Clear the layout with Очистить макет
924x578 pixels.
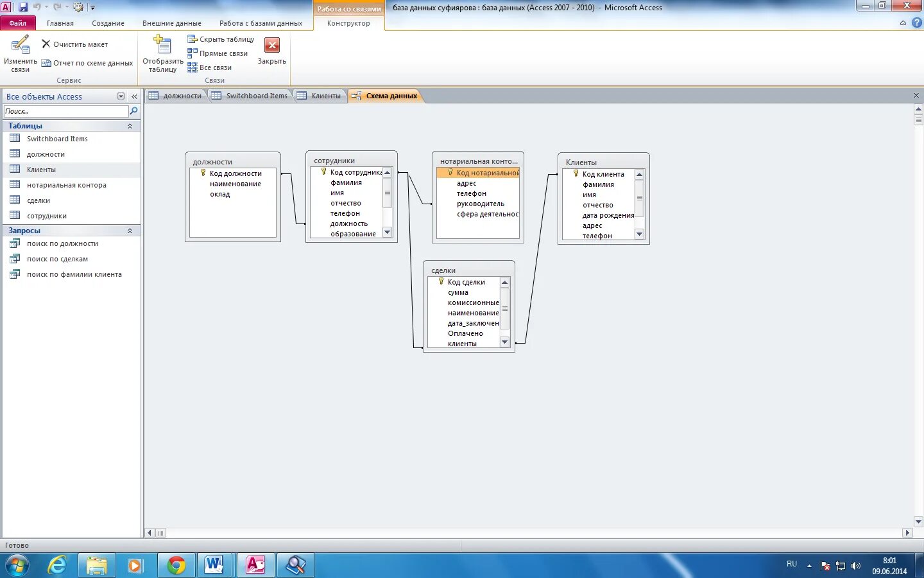(x=74, y=44)
